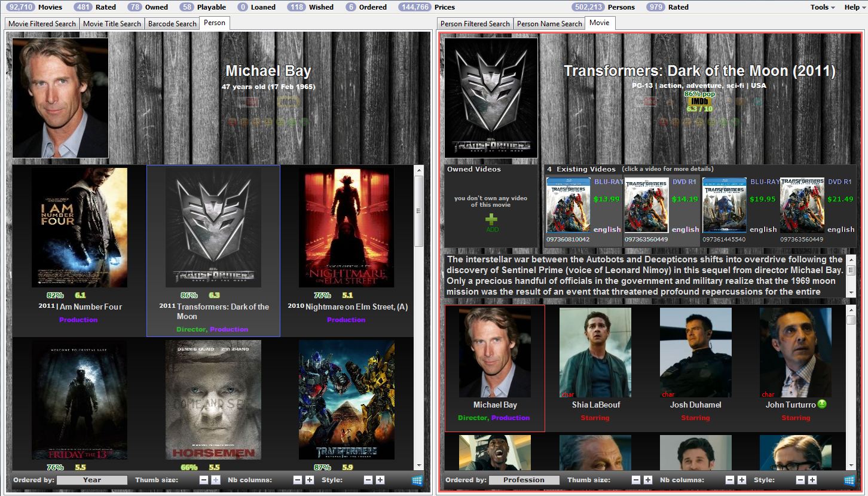Click the 502,213 Persons counter
868x496 pixels.
[x=603, y=7]
